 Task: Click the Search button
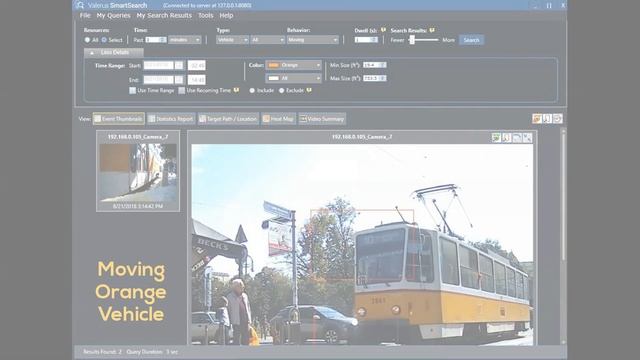471,40
